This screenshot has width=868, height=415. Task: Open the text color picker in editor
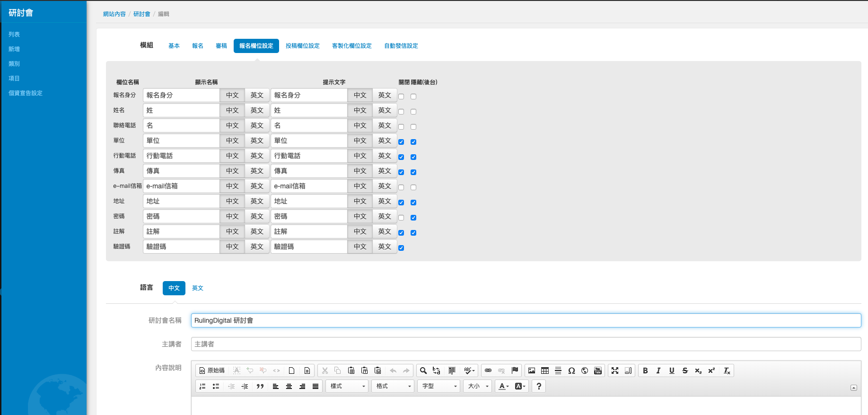tap(504, 386)
